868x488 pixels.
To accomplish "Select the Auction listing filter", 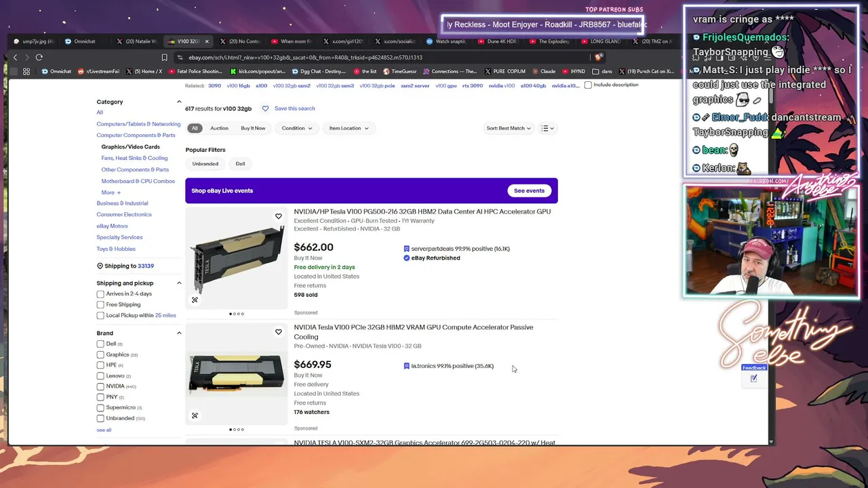I will pyautogui.click(x=219, y=128).
